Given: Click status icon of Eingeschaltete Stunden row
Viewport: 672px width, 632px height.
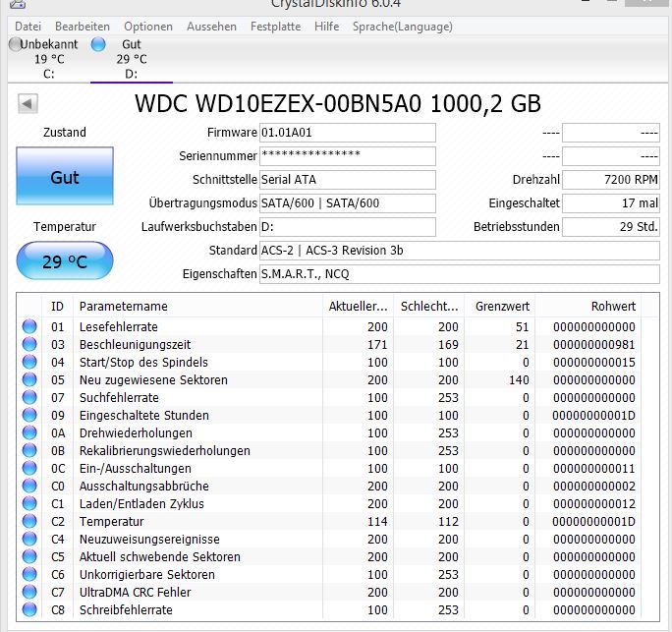Looking at the screenshot, I should click(29, 415).
